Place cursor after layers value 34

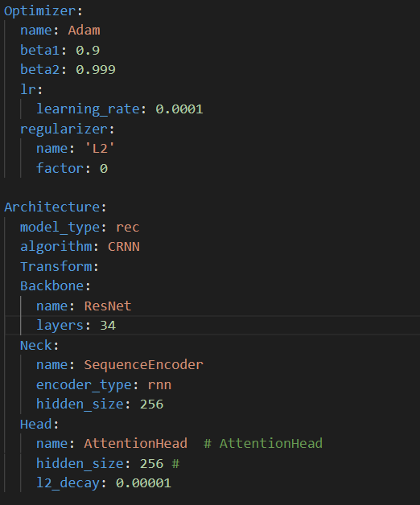pos(116,326)
